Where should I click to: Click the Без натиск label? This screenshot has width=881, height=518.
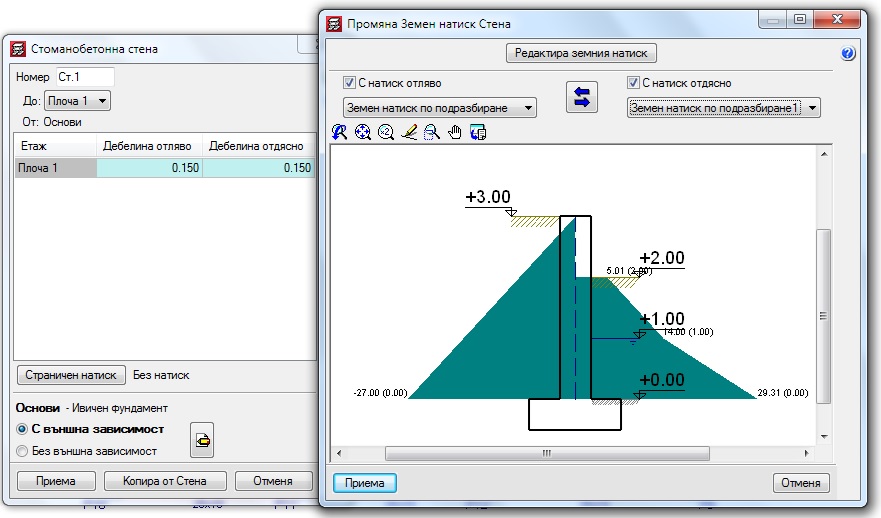[x=161, y=375]
